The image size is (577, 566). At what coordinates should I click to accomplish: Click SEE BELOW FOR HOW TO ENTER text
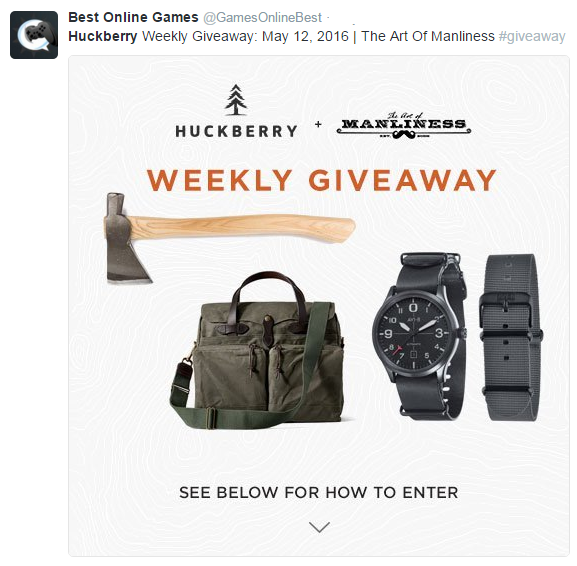point(319,492)
